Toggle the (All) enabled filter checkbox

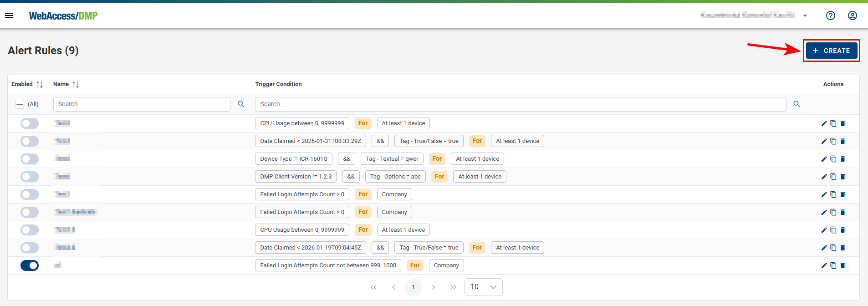click(20, 104)
